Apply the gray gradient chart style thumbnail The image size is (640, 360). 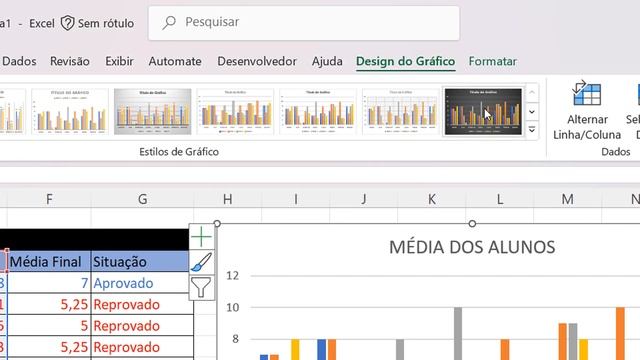pyautogui.click(x=153, y=111)
